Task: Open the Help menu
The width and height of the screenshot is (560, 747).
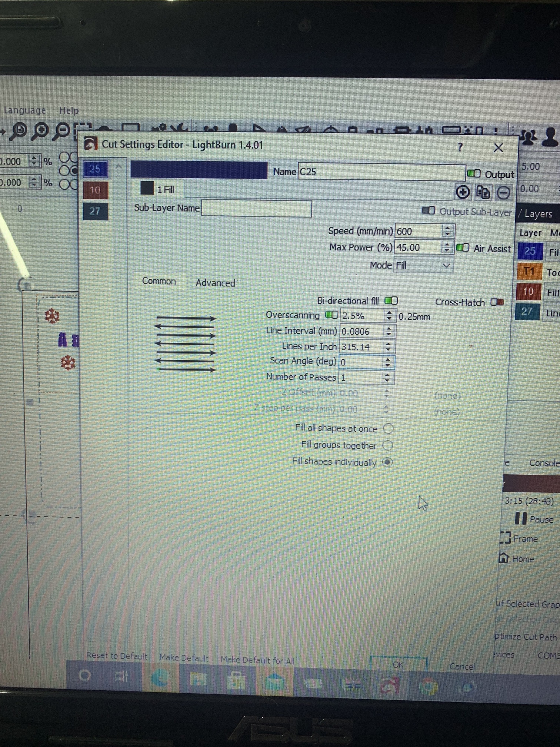Action: click(x=69, y=110)
